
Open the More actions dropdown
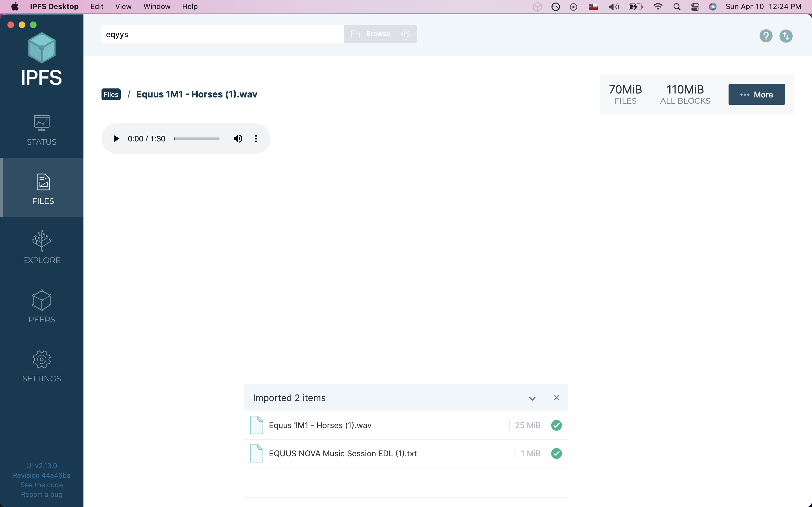(x=756, y=95)
